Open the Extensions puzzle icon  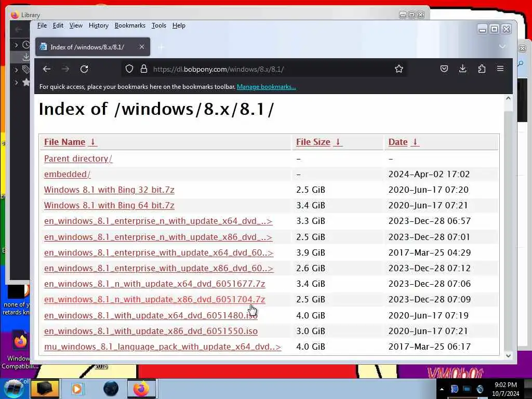482,69
